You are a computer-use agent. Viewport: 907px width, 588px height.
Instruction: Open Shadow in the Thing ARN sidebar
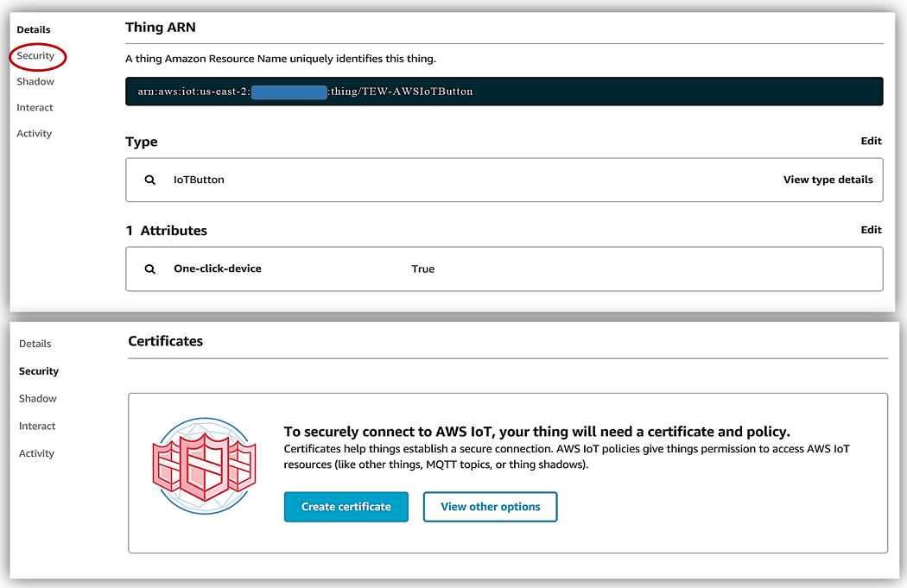pyautogui.click(x=35, y=82)
